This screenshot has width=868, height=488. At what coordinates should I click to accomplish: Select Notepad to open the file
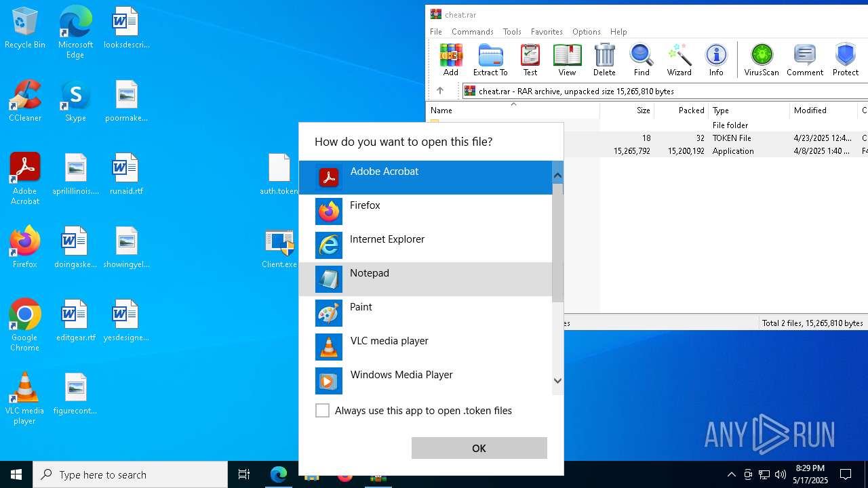click(425, 279)
